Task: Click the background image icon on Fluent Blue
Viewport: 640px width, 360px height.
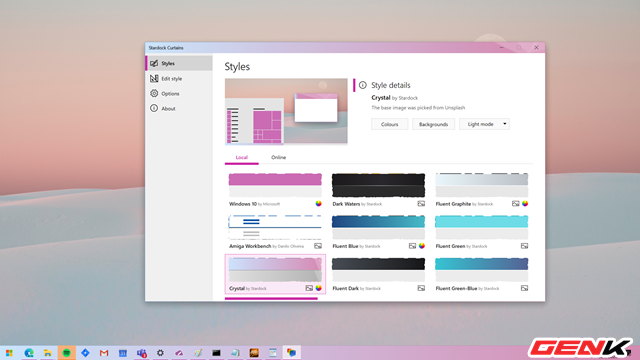Action: click(x=413, y=246)
